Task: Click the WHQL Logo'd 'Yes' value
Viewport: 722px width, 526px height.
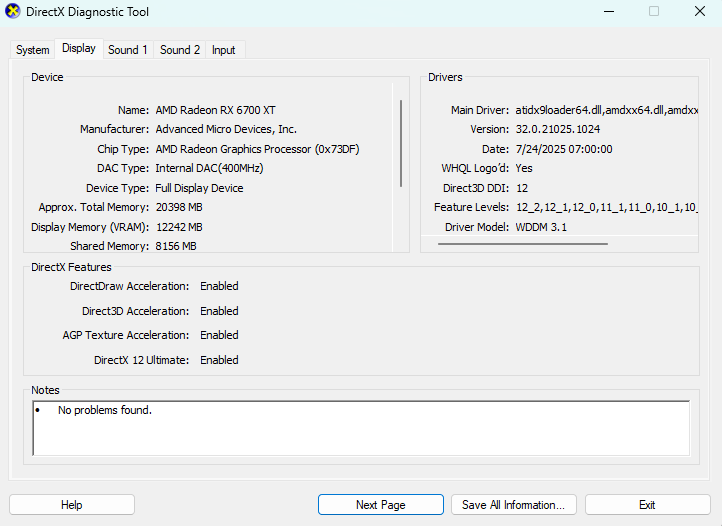Action: (524, 168)
